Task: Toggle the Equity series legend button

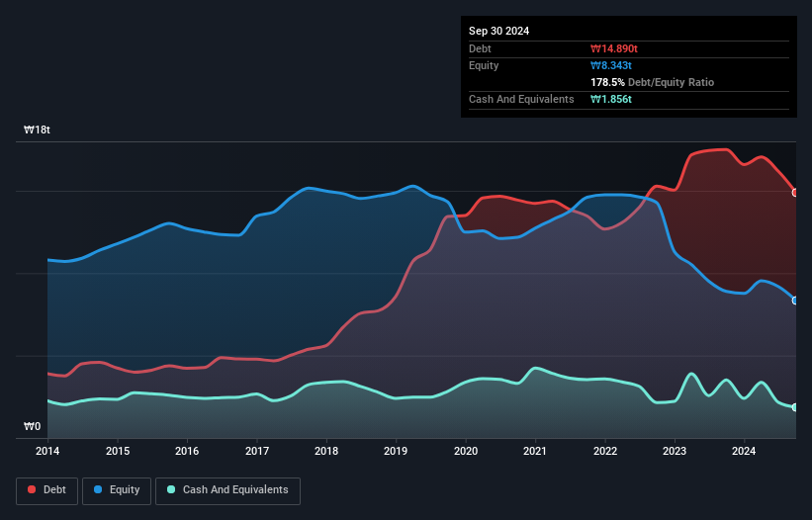Action: pos(117,490)
